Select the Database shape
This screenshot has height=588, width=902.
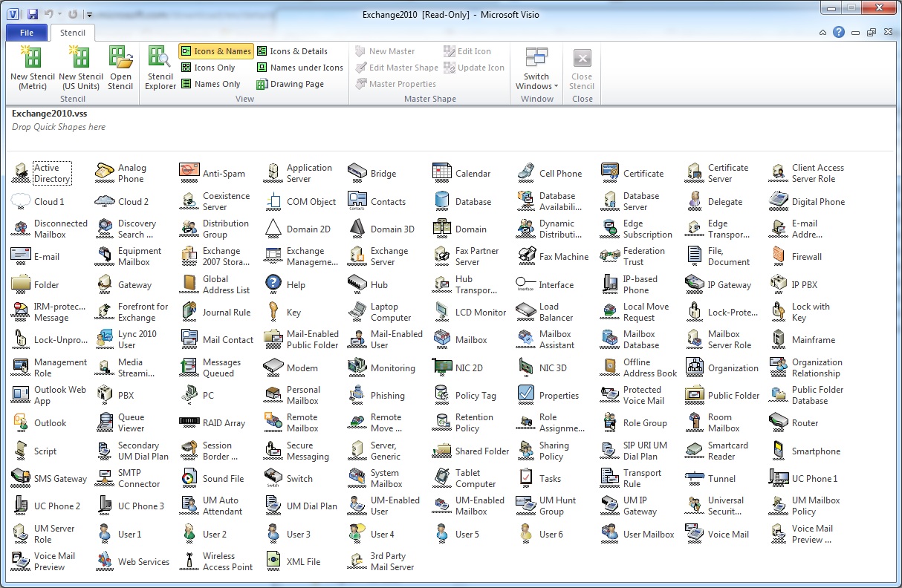click(x=461, y=201)
